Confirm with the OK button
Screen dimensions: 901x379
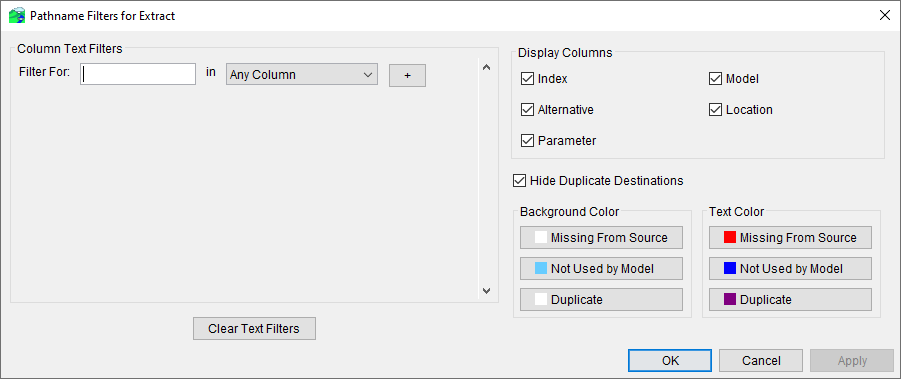tap(670, 361)
